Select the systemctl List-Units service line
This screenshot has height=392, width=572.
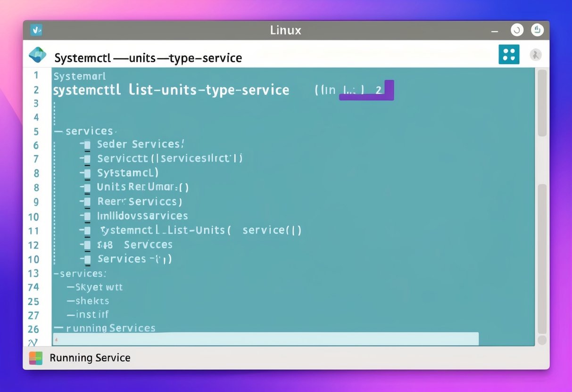click(171, 90)
